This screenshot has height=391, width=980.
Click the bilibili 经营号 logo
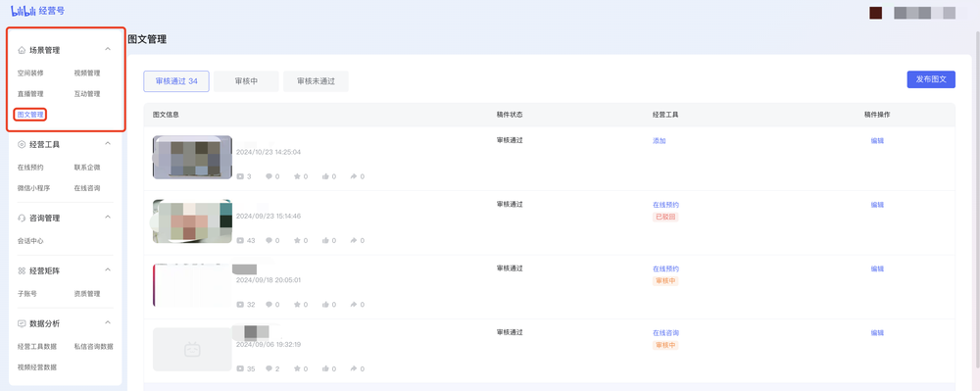[x=37, y=11]
